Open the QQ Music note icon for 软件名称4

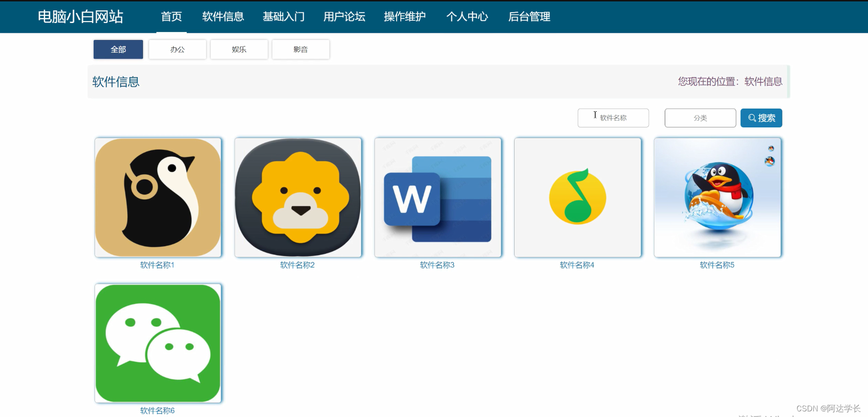[x=578, y=197]
